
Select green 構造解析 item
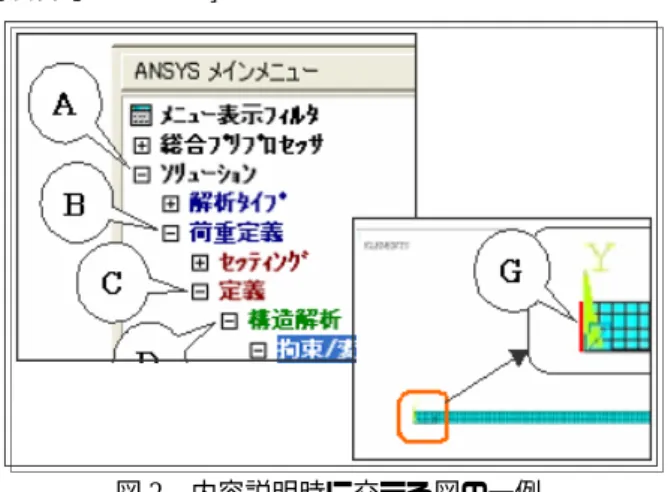tap(294, 319)
